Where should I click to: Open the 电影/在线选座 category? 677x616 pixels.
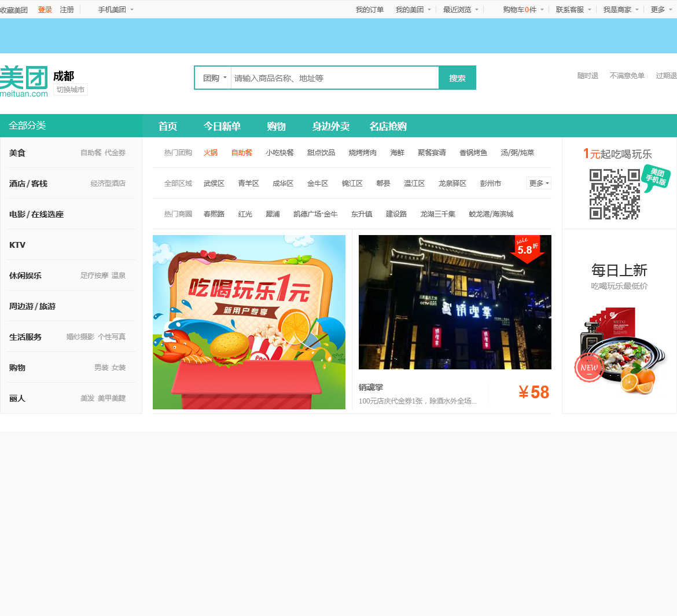click(x=36, y=214)
